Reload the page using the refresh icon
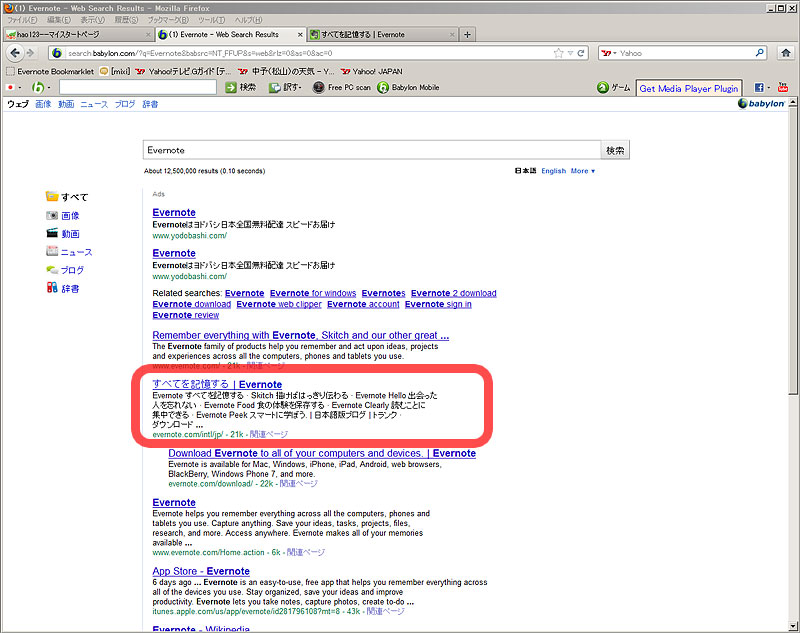Viewport: 800px width, 633px height. pos(581,53)
